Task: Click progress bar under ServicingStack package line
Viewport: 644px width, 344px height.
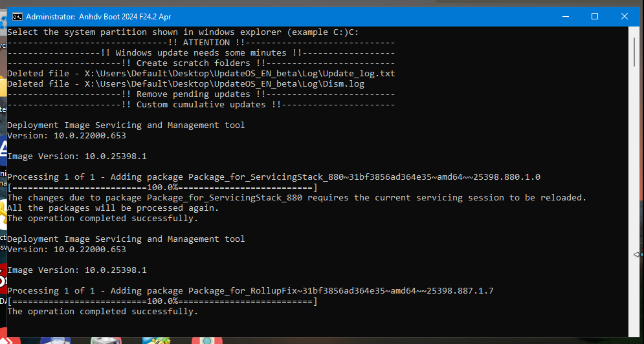Action: (x=162, y=188)
